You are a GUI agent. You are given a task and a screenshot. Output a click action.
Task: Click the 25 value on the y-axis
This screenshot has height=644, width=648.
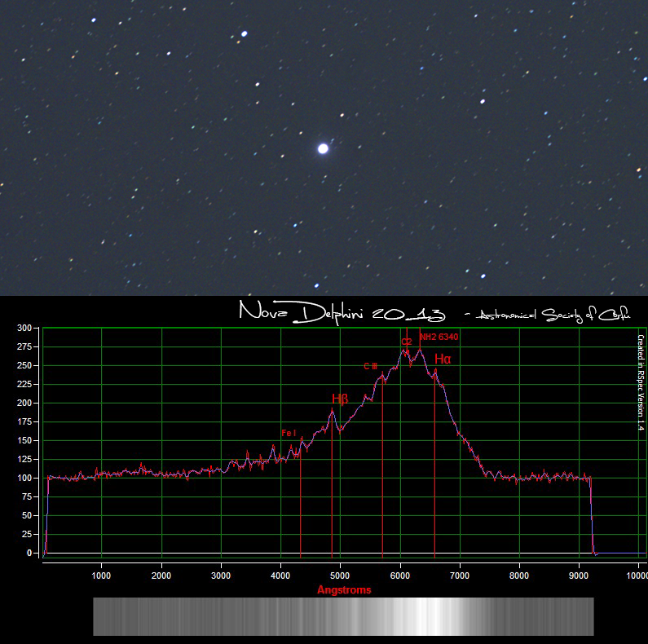pyautogui.click(x=26, y=534)
